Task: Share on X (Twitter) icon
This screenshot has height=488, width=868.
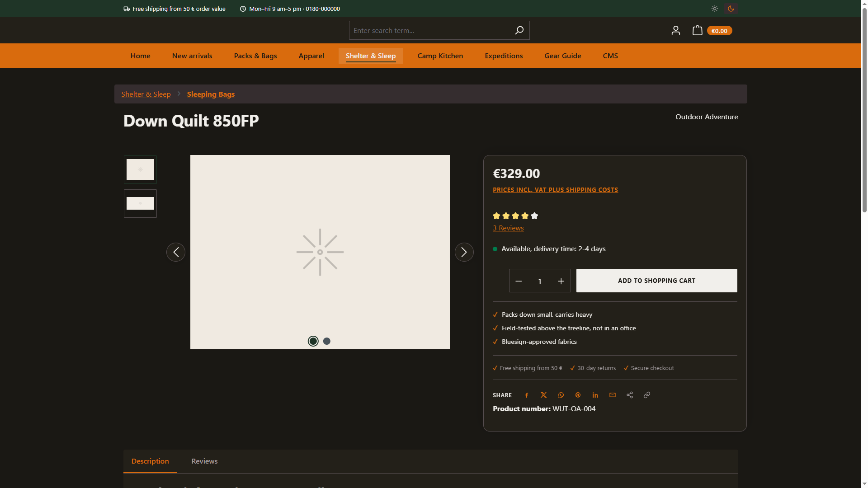Action: (x=544, y=395)
